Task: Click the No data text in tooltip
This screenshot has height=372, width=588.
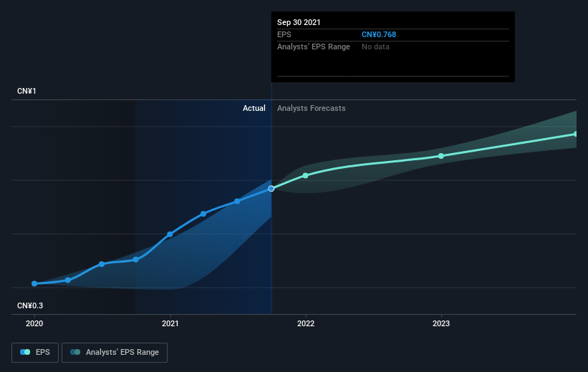Action: 375,46
